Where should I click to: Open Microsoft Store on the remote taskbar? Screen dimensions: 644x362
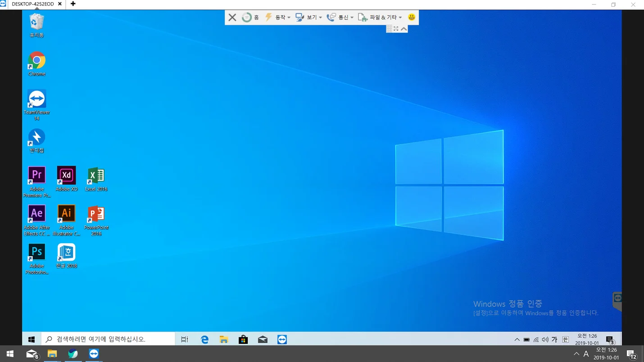(x=243, y=339)
